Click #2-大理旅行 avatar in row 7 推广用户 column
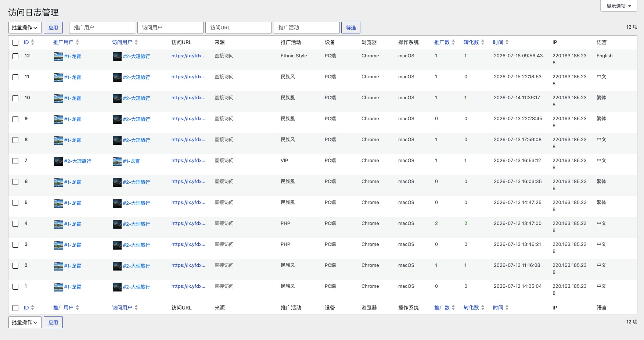Screen dimensions: 644x340 58,161
